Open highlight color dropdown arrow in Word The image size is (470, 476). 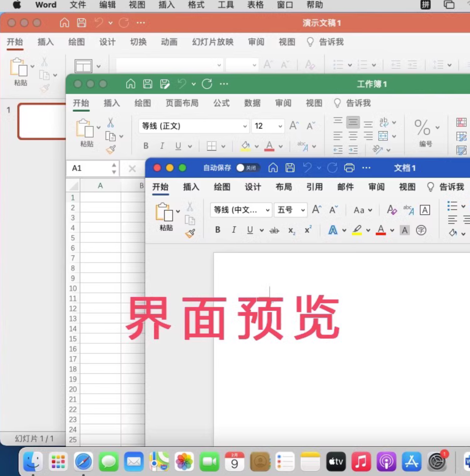click(x=368, y=230)
